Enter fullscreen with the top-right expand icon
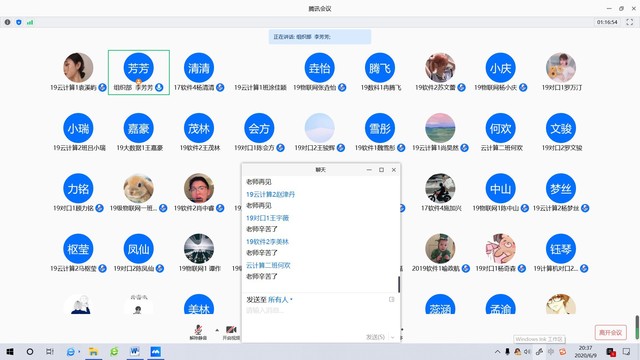The width and height of the screenshot is (640, 360). click(x=629, y=22)
